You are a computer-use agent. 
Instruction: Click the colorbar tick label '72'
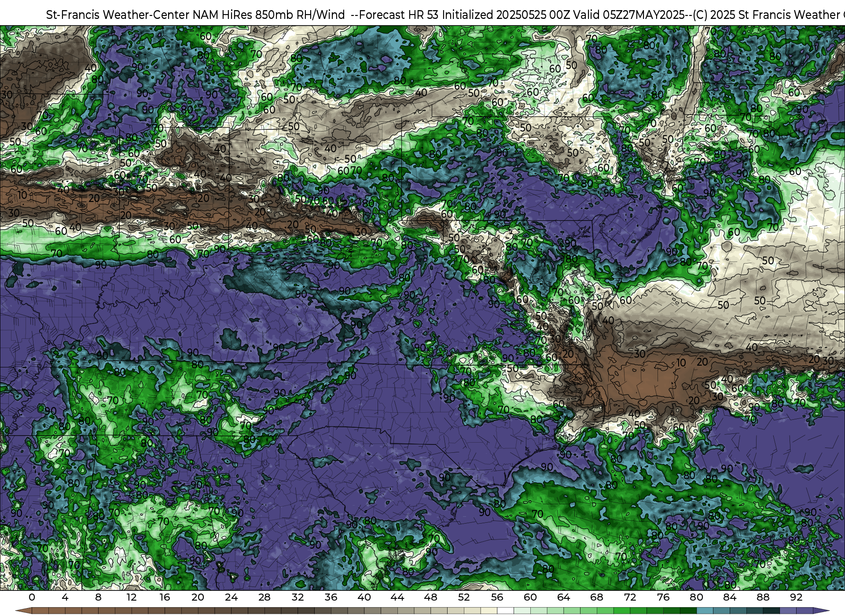(630, 597)
